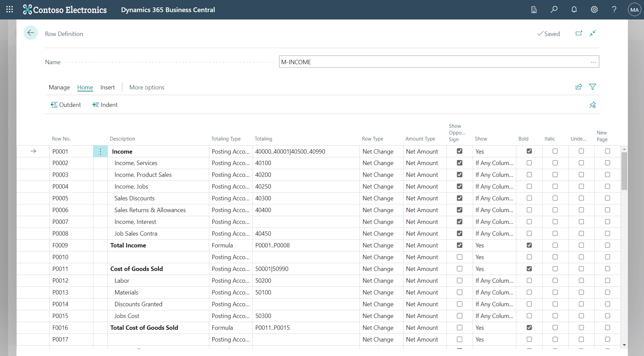Go back with the arrow button
The image size is (644, 356).
pyautogui.click(x=31, y=33)
